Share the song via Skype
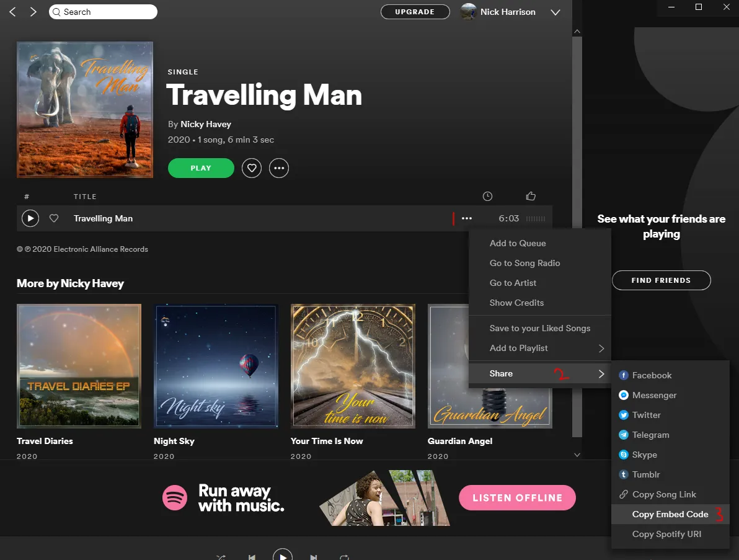 click(x=644, y=455)
